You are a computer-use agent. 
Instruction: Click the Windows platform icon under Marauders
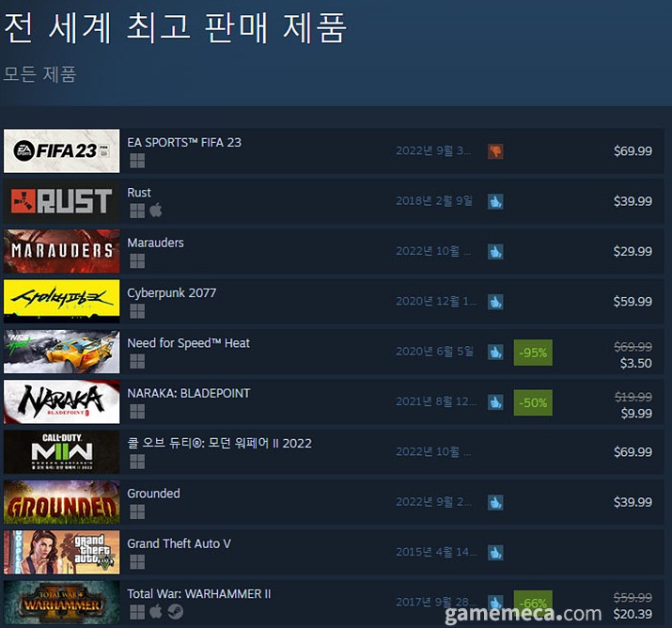click(x=137, y=260)
